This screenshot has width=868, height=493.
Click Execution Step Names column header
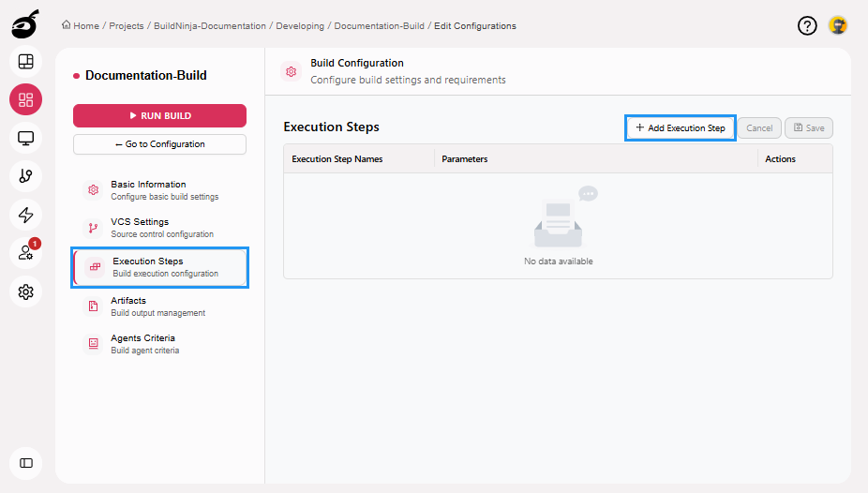(337, 158)
